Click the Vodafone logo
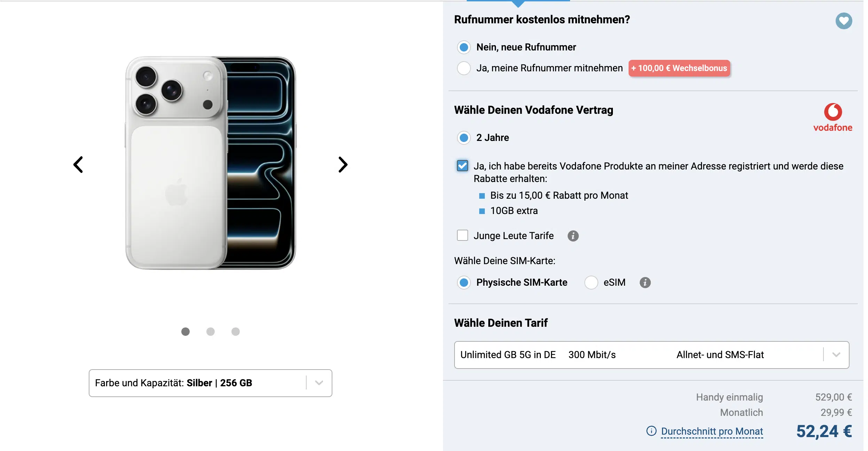 pos(833,118)
